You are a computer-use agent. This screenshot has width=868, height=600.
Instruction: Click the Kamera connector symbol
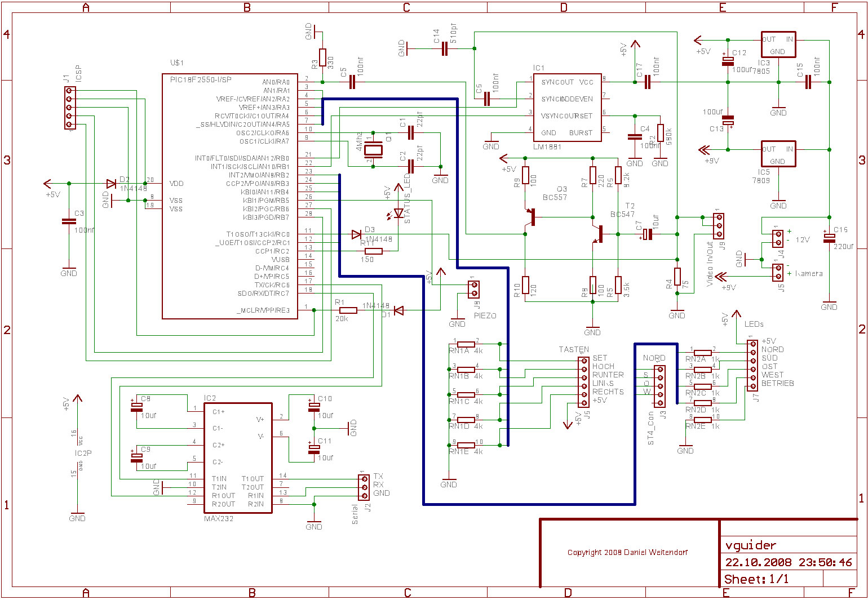[778, 272]
